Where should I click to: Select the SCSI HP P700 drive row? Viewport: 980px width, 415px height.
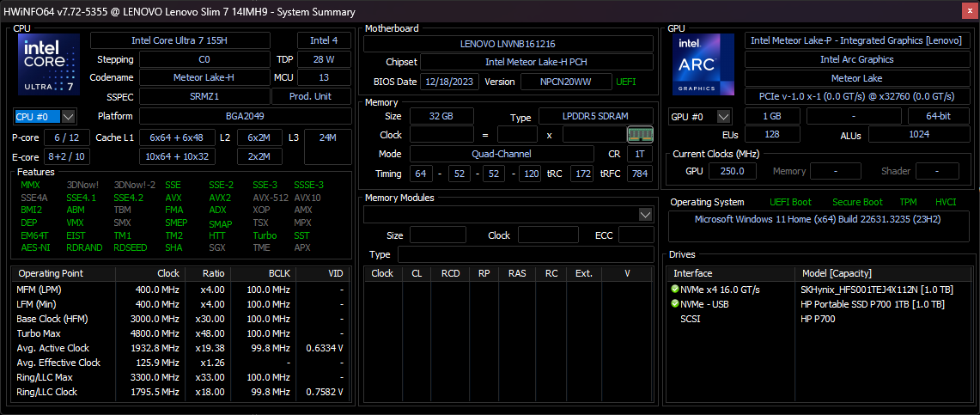coord(816,319)
